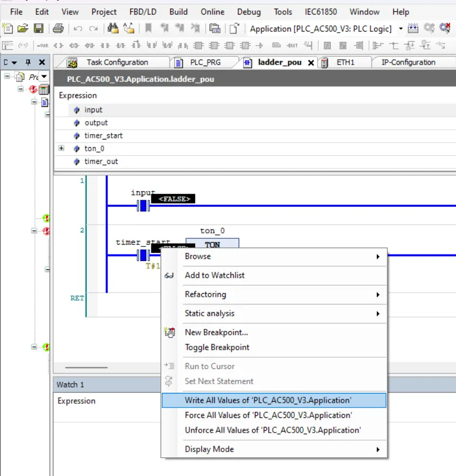This screenshot has height=476, width=456.
Task: Open the Refactoring submenu
Action: pos(274,295)
